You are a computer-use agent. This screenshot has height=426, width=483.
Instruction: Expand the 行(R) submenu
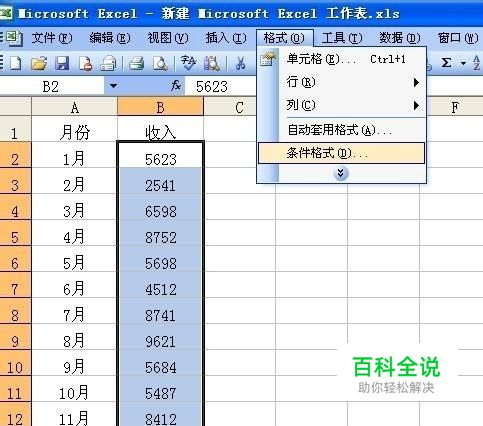click(x=341, y=82)
